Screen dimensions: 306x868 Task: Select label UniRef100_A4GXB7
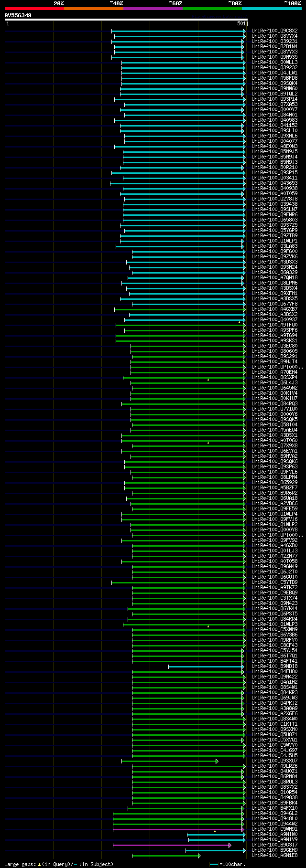[274, 309]
